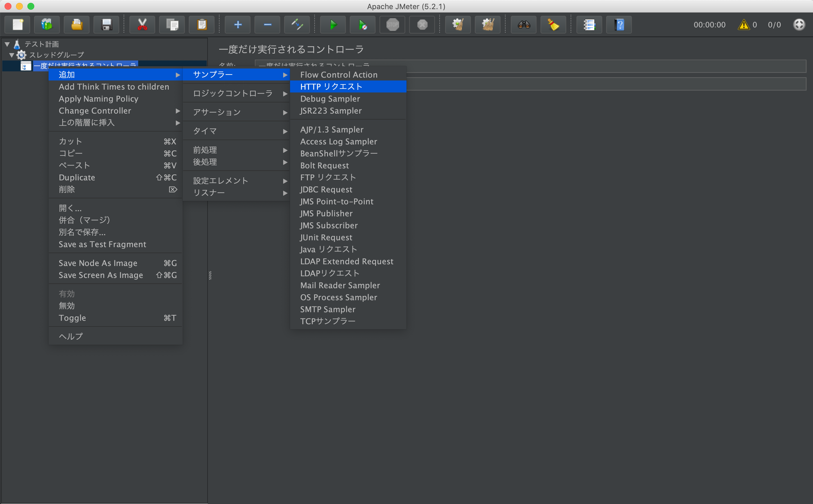Expand the ロジックコントローラ submenu
Screen dimensions: 813x504
click(x=236, y=93)
